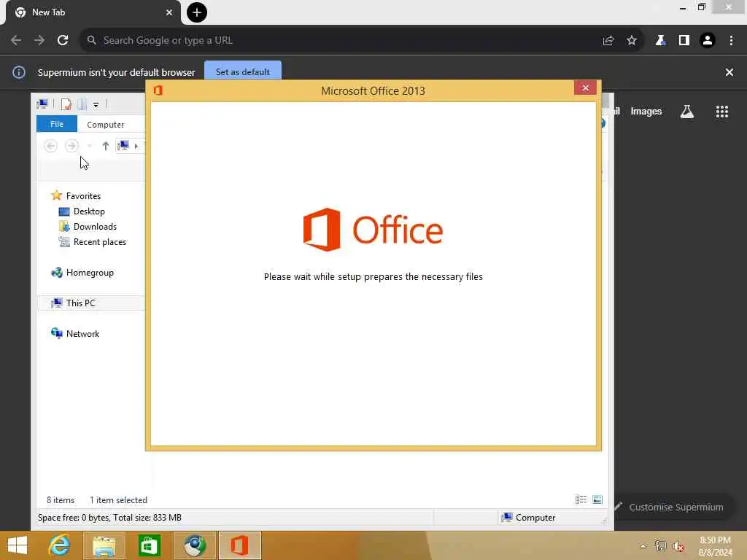Show hidden system tray icons
Image resolution: width=747 pixels, height=560 pixels.
(643, 546)
